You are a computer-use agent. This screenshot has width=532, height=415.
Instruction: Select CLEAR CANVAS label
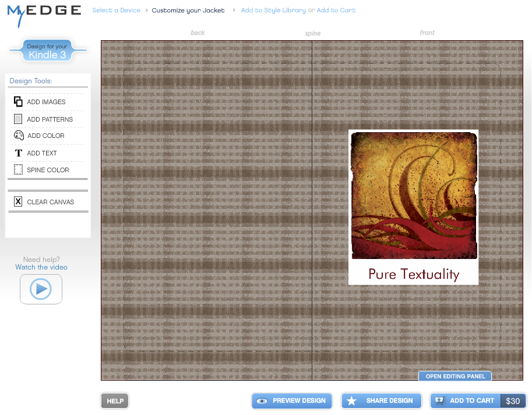[50, 202]
